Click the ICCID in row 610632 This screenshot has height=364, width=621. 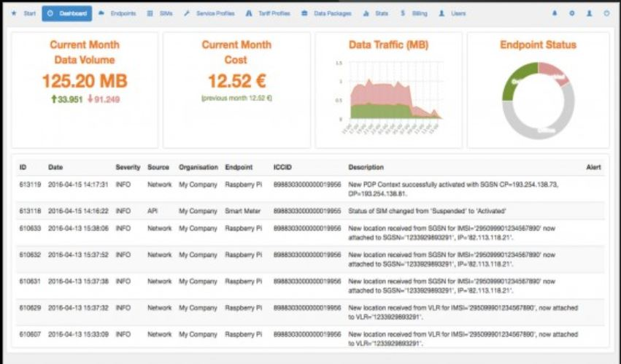click(x=307, y=255)
